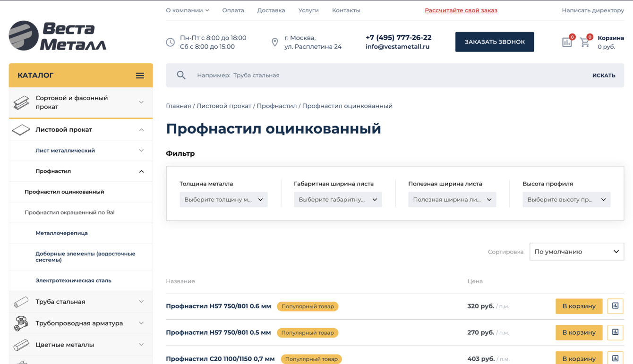Click the Веста Металл logo

coord(58,35)
